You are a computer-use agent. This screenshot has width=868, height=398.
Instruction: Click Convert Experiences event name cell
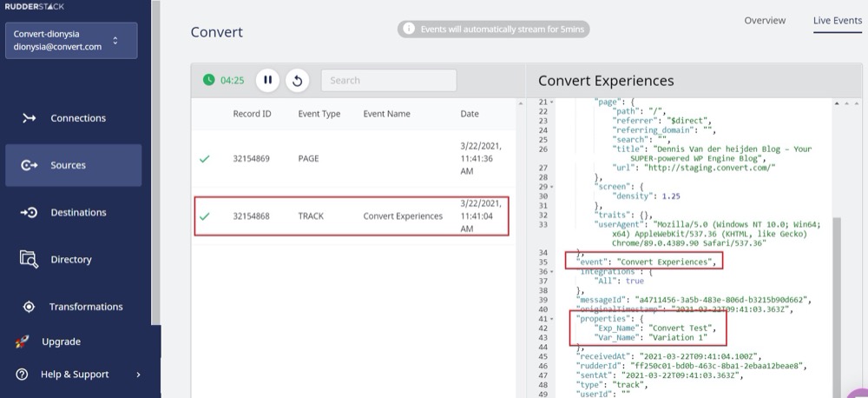[403, 216]
